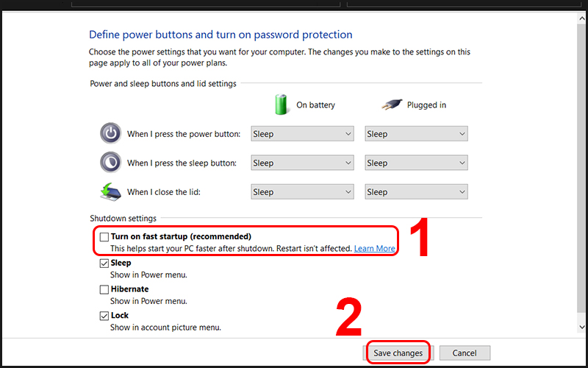Open sleep button On battery dropdown
This screenshot has height=368, width=588.
pos(302,163)
